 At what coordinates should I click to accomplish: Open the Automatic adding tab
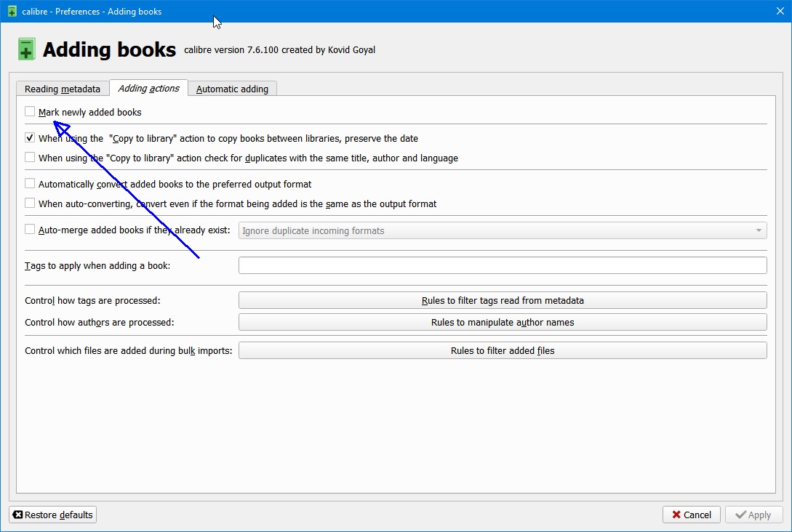click(232, 89)
